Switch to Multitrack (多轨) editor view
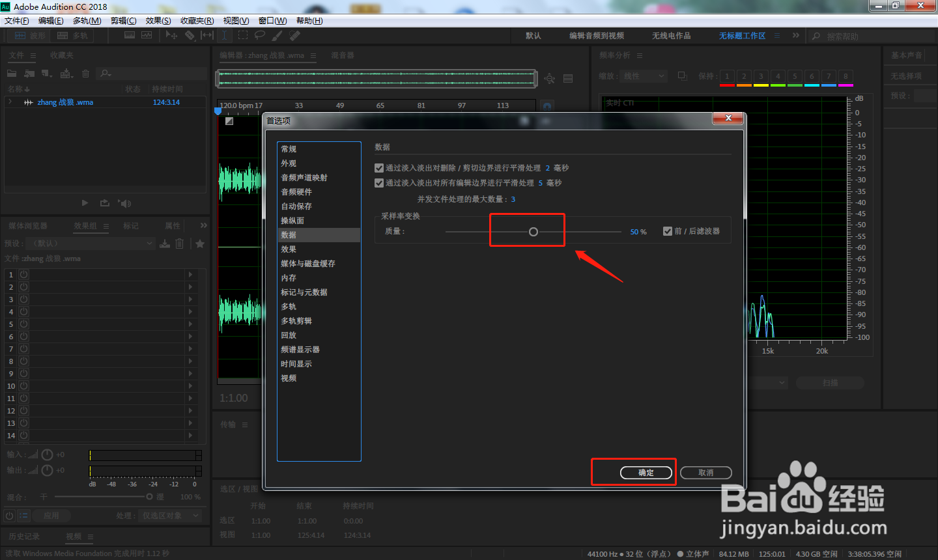 pyautogui.click(x=72, y=36)
